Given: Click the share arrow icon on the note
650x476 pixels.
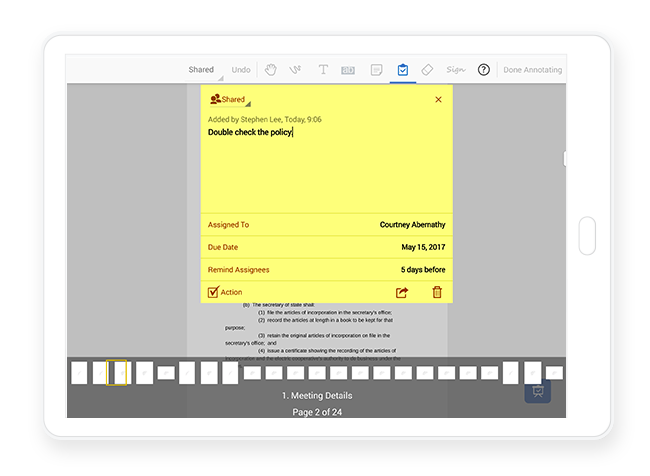Looking at the screenshot, I should (402, 292).
